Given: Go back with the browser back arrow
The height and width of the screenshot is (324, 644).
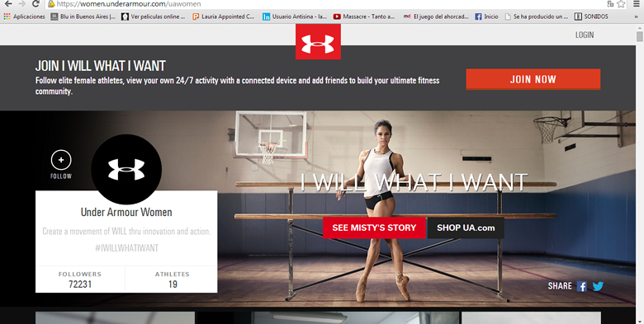Looking at the screenshot, I should point(8,4).
